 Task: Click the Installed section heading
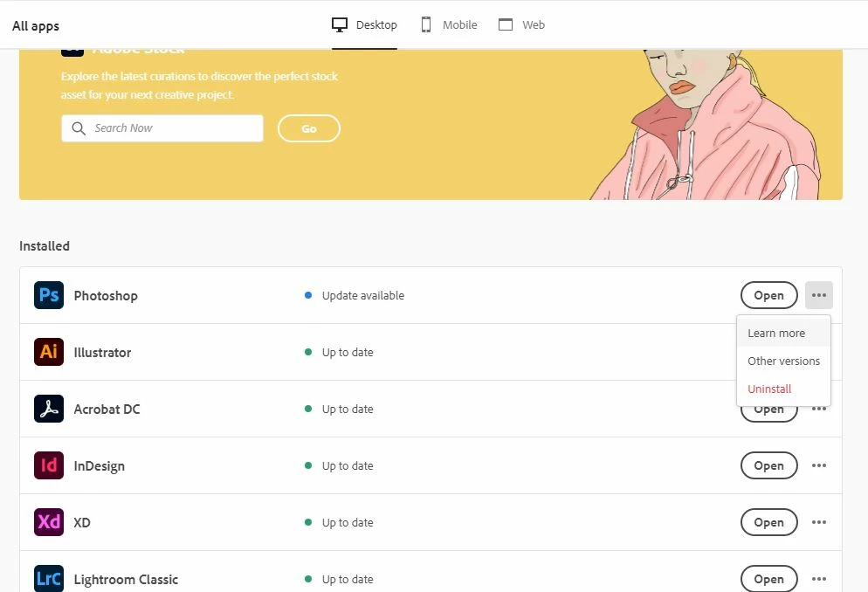tap(45, 246)
